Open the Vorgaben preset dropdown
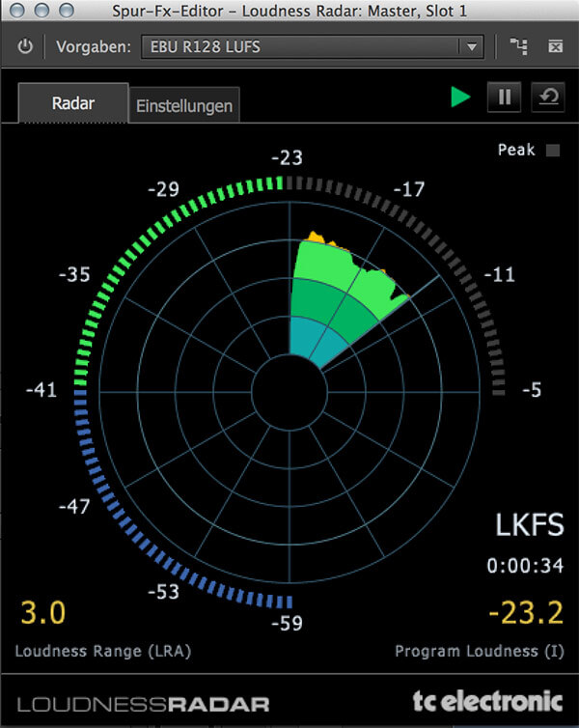Image resolution: width=579 pixels, height=728 pixels. 313,47
